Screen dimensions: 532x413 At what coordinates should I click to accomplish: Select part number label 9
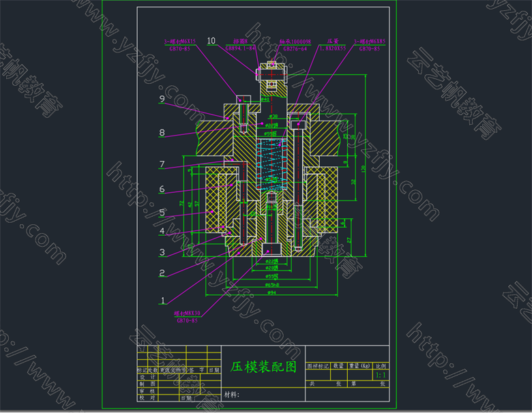[x=162, y=99]
